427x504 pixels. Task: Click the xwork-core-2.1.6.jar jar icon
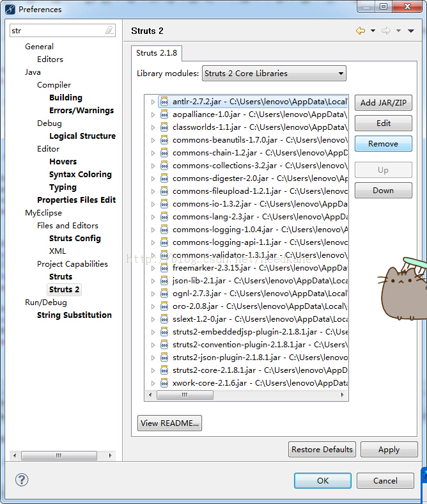coord(164,383)
